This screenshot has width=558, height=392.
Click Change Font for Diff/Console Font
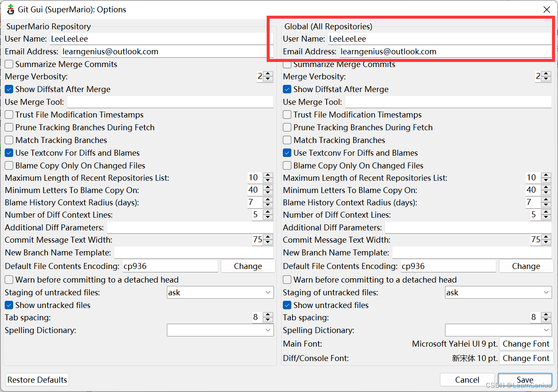pyautogui.click(x=526, y=358)
